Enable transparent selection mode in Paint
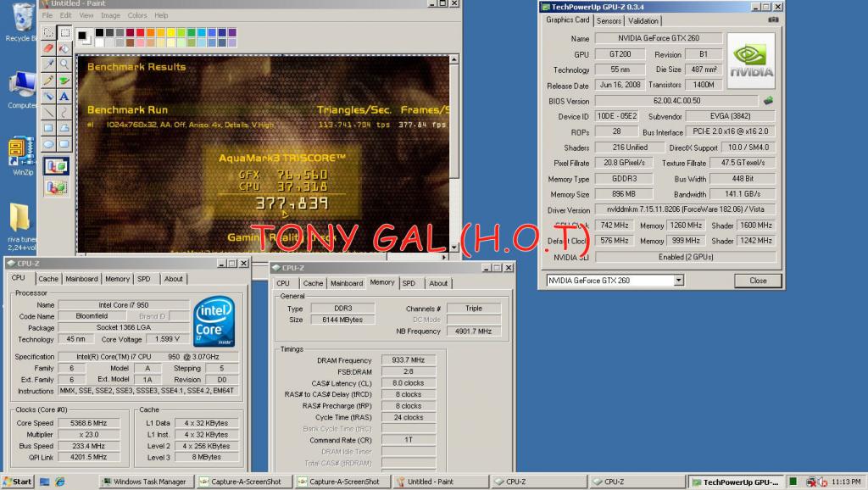Screen dimensions: 868x490 tap(57, 187)
